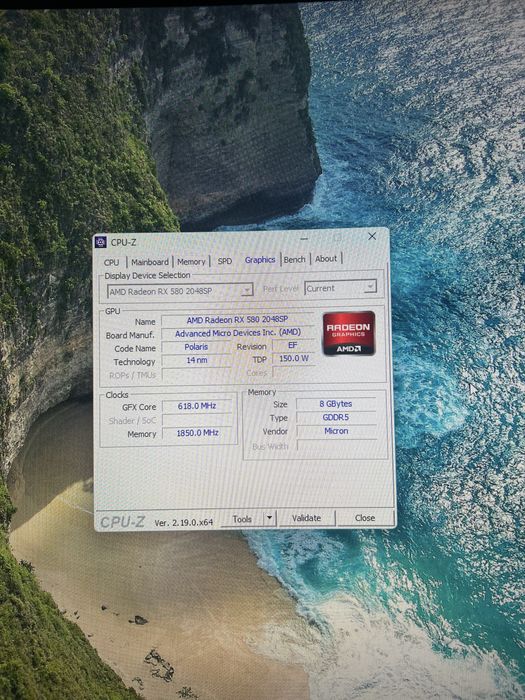Click the 150.0 W TDP value
Screen dimensions: 525x700
click(293, 358)
